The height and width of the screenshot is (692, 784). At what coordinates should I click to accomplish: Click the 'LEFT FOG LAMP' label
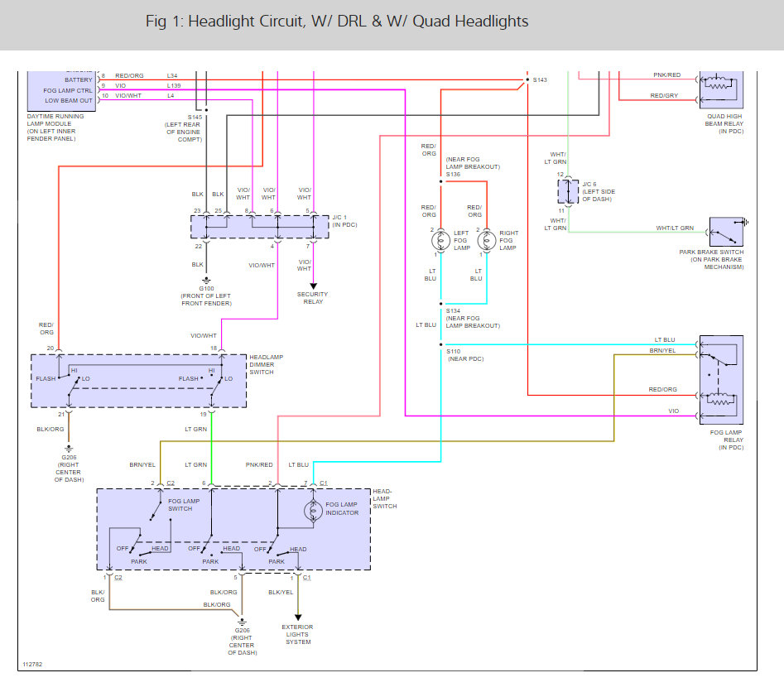pos(461,241)
